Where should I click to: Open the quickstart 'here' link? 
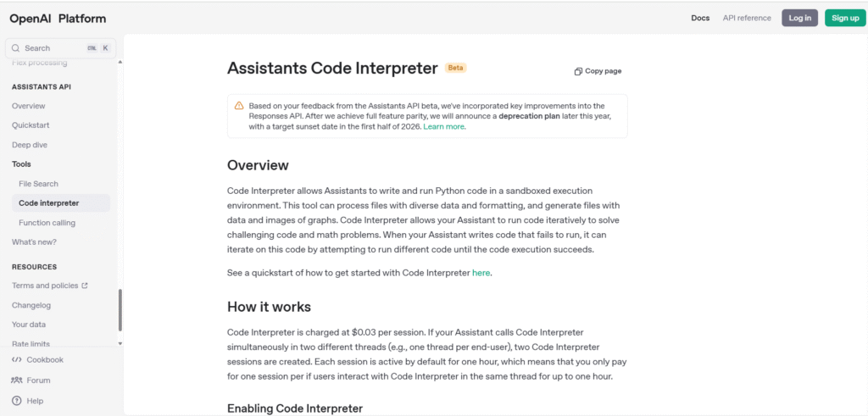(x=481, y=273)
